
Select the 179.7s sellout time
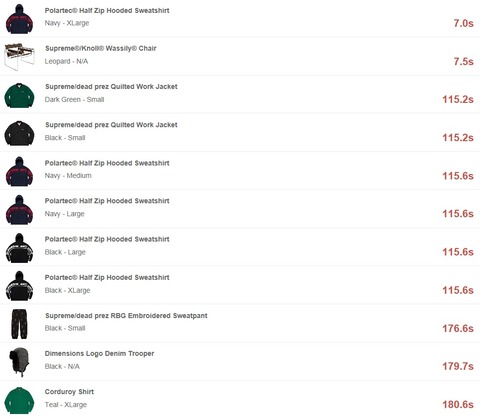tap(458, 366)
